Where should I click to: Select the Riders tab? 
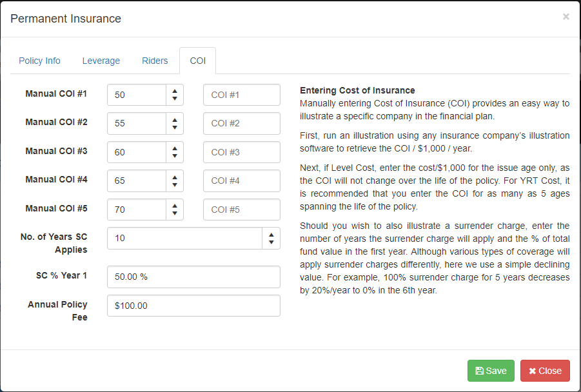[x=155, y=61]
